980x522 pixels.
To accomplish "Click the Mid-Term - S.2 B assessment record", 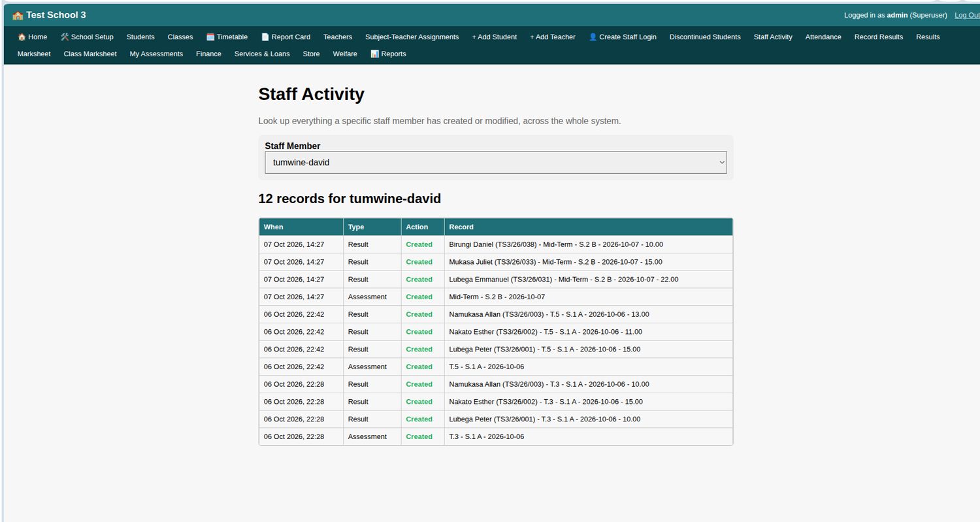I will coord(497,297).
